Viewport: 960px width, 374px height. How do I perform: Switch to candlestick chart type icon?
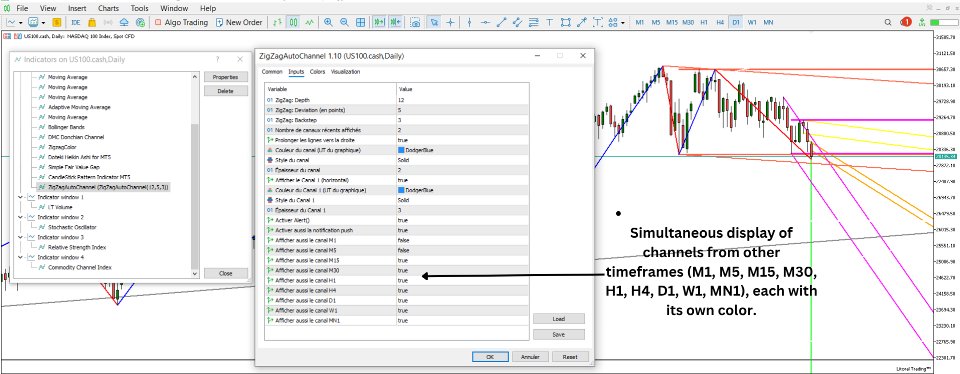click(293, 22)
